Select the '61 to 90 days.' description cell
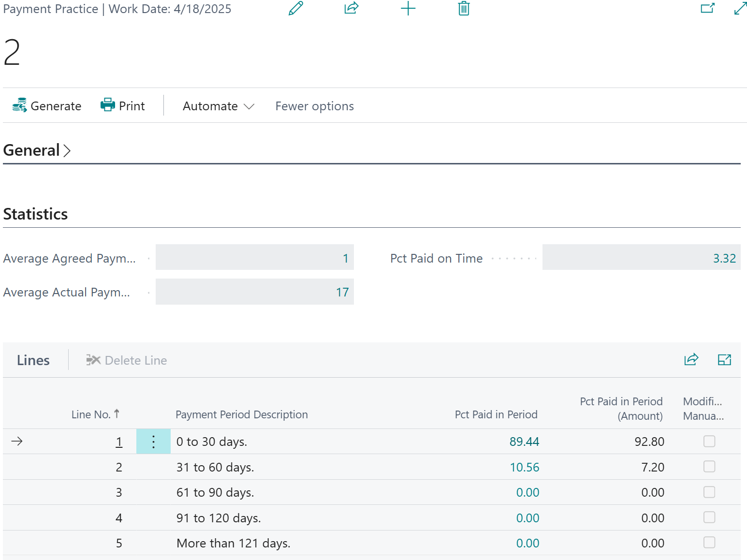Image resolution: width=747 pixels, height=560 pixels. pyautogui.click(x=215, y=492)
